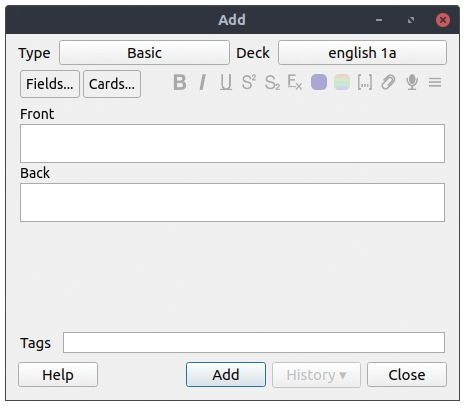Record audio with microphone icon

(412, 82)
